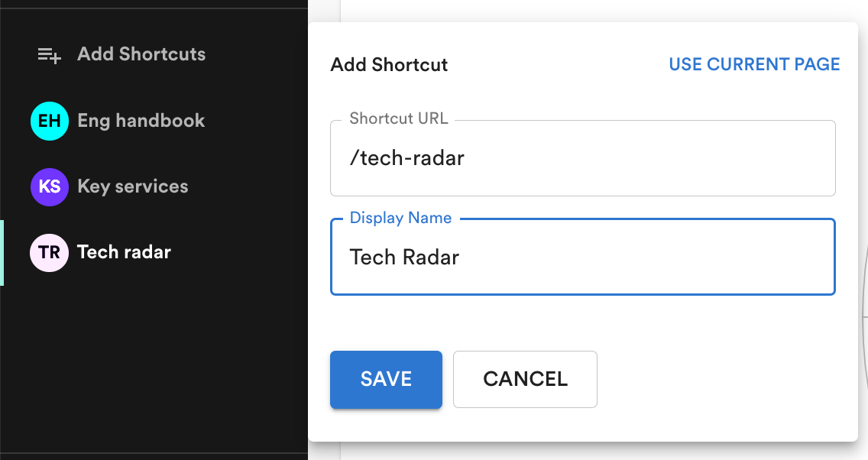The height and width of the screenshot is (460, 868).
Task: Select the Tech radar sidebar shortcut
Action: (x=124, y=252)
